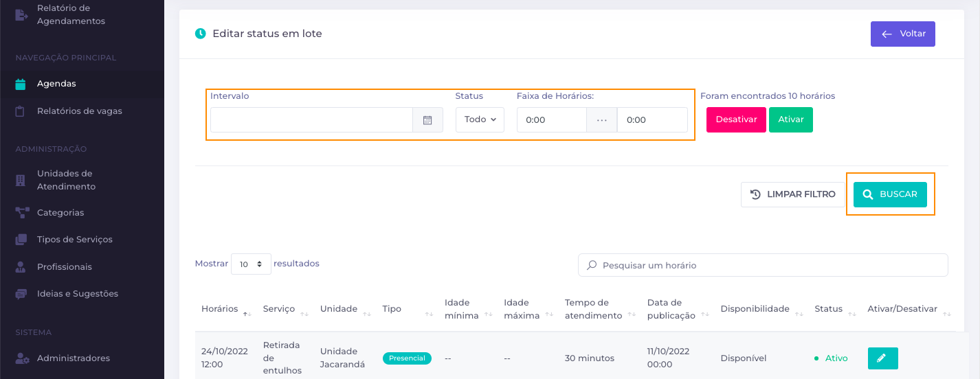Sort table by Idade máxima column

tap(550, 314)
